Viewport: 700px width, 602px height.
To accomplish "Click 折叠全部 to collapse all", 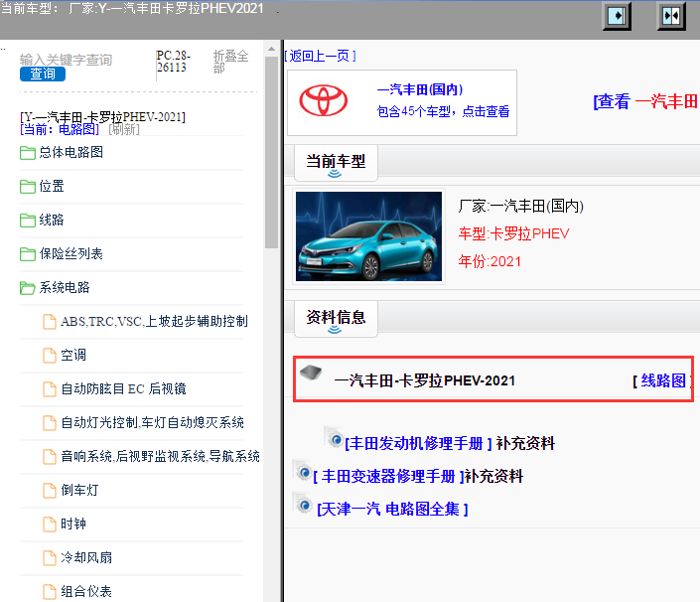I will click(230, 62).
